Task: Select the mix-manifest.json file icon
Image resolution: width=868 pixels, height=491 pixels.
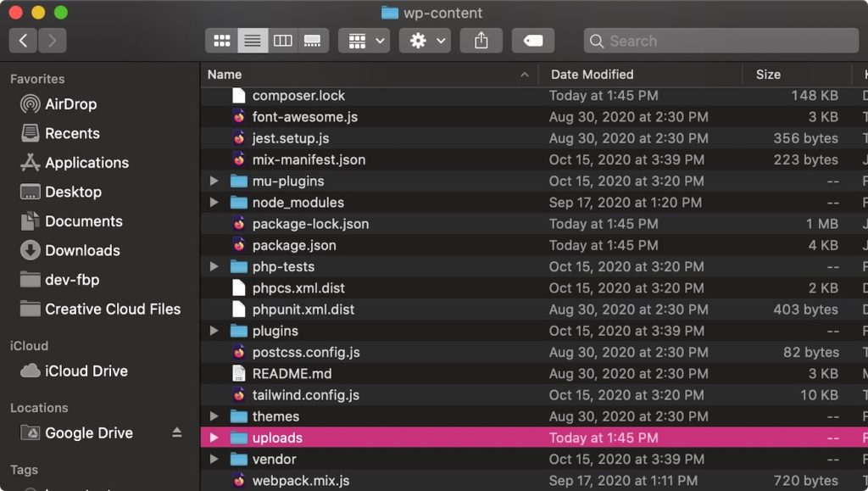Action: pos(238,160)
